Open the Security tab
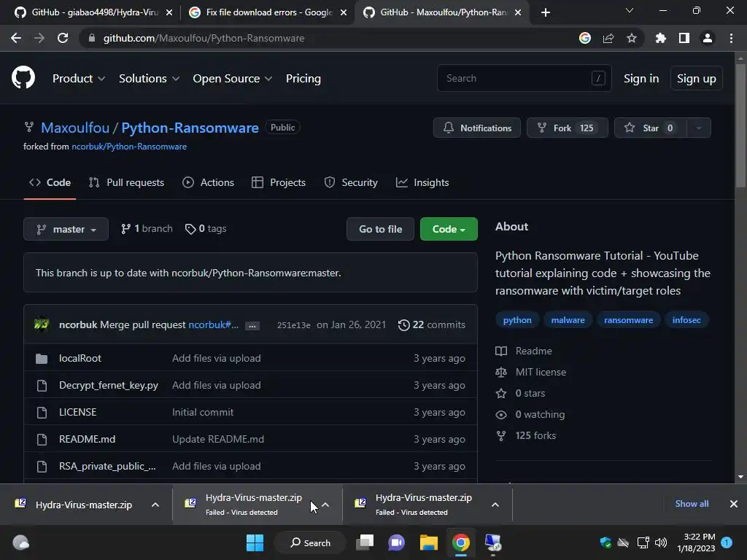Screen dimensions: 747x560 coord(351,182)
